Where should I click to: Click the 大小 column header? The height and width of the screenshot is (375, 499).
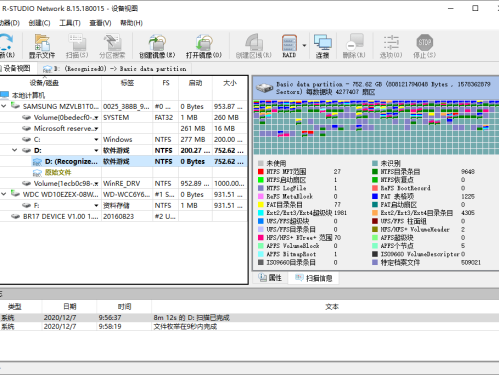[x=230, y=83]
